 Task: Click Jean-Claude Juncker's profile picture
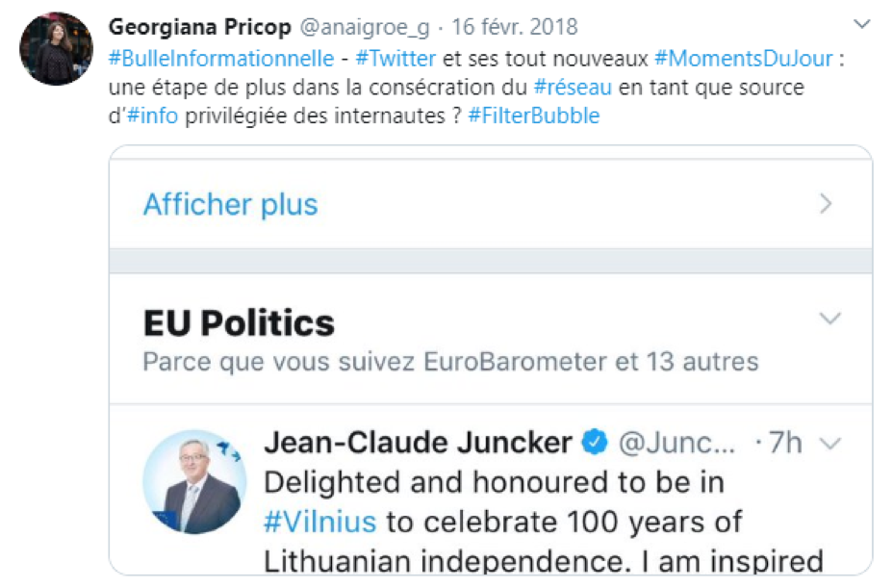tap(194, 481)
